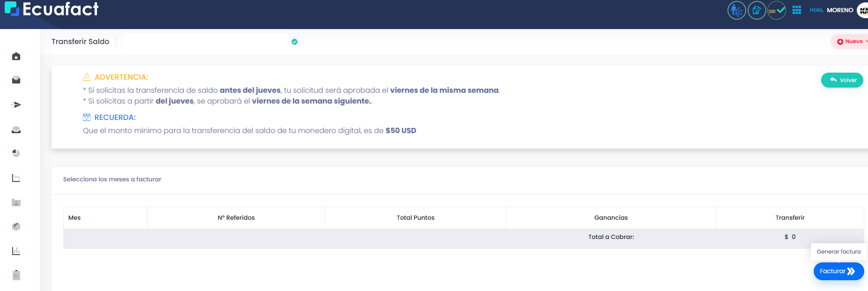This screenshot has width=868, height=291.
Task: Open the apps grid icon
Action: point(797,10)
